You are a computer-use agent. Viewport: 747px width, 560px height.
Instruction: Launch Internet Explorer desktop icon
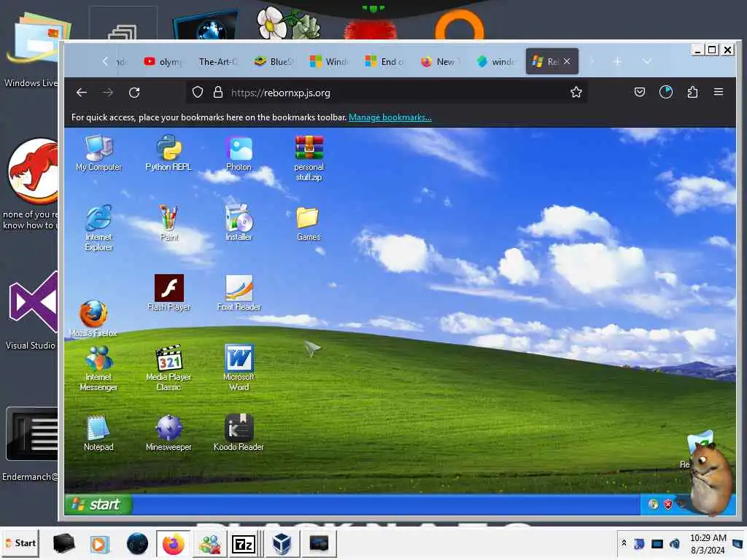click(98, 227)
